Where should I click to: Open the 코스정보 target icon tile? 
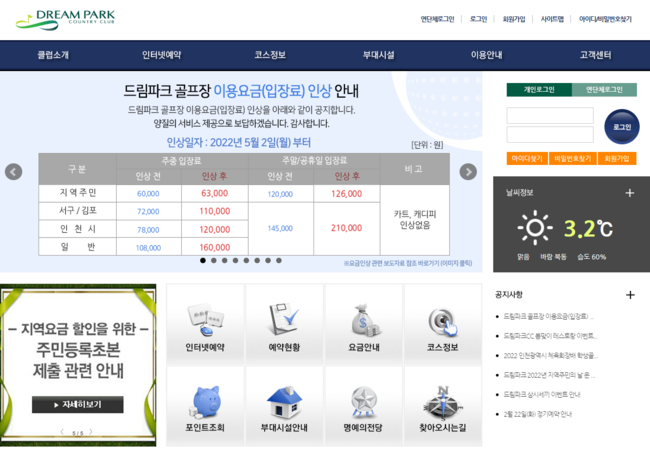443,324
